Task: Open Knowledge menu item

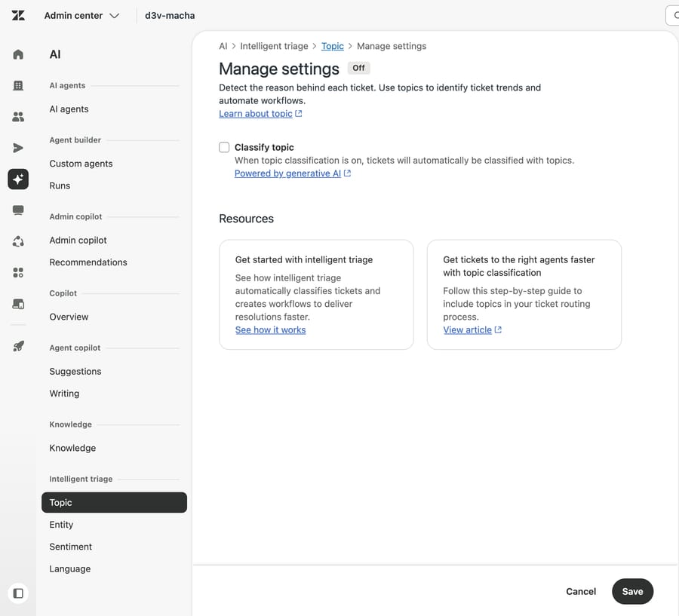Action: coord(72,448)
